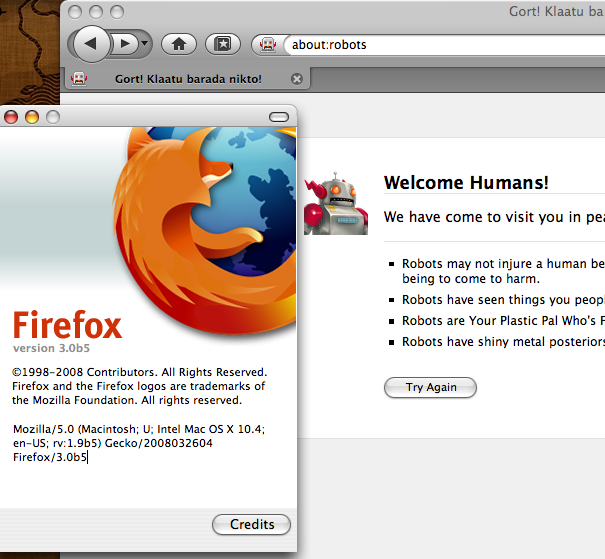Image resolution: width=605 pixels, height=559 pixels.
Task: Click the robot site icon in address bar
Action: pyautogui.click(x=268, y=45)
